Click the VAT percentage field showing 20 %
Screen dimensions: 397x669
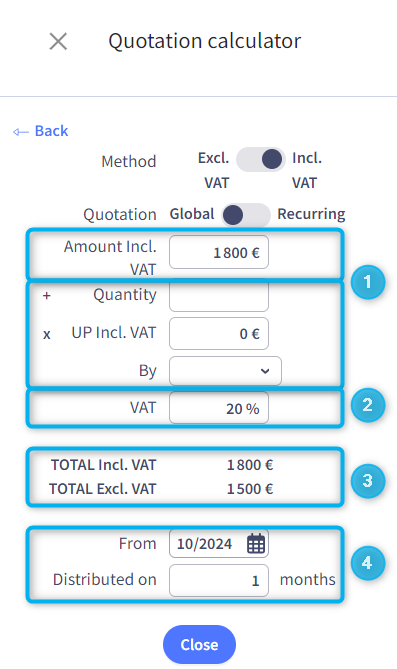pos(219,408)
